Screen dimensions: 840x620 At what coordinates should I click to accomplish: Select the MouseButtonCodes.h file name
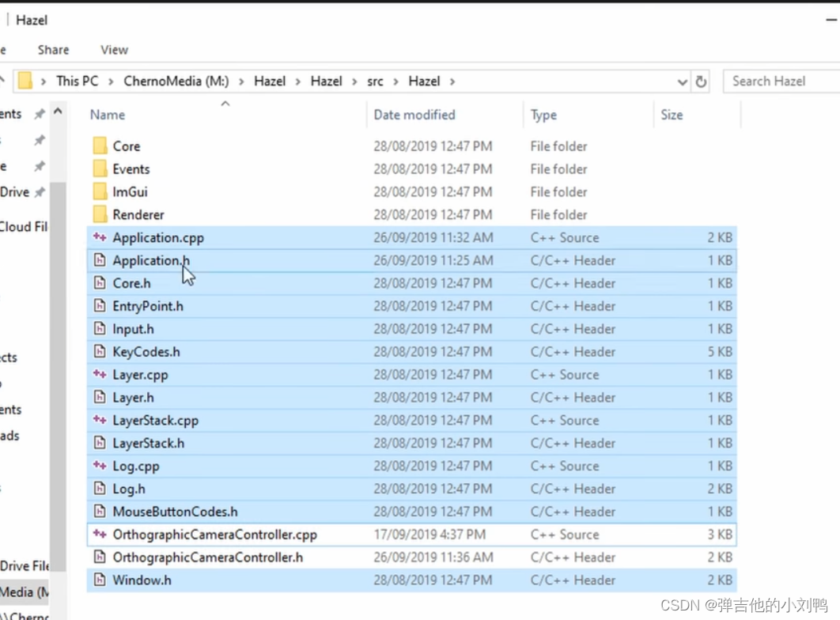(x=175, y=512)
